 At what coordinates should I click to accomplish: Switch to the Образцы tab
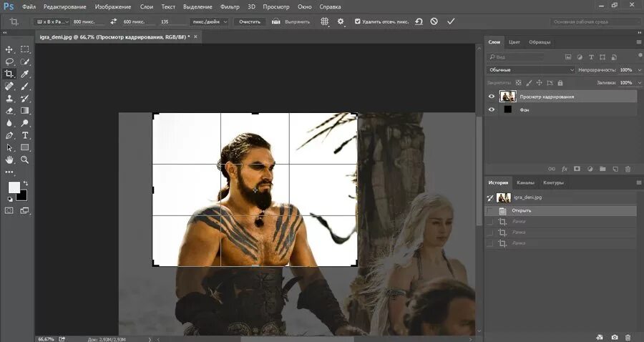pos(540,42)
